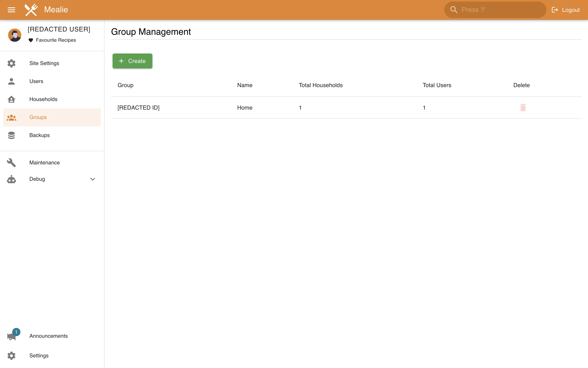Viewport: 588px width, 368px height.
Task: Click the Backups database icon
Action: click(11, 135)
